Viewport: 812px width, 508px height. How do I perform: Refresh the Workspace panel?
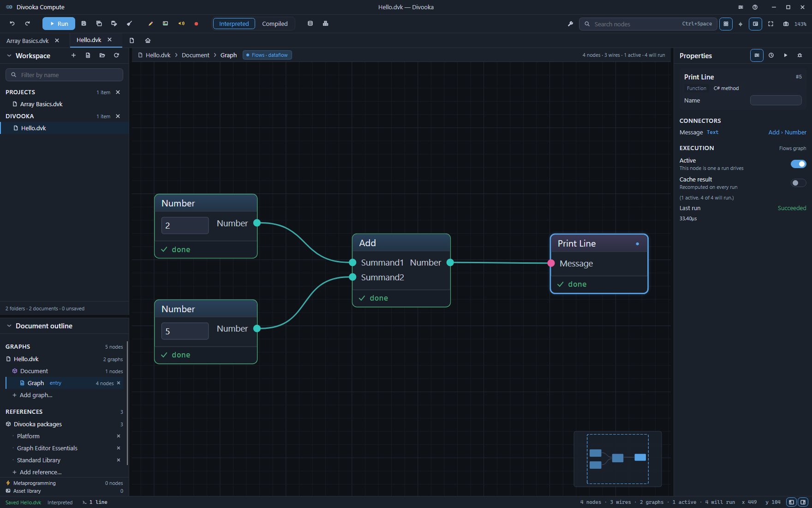pos(116,55)
